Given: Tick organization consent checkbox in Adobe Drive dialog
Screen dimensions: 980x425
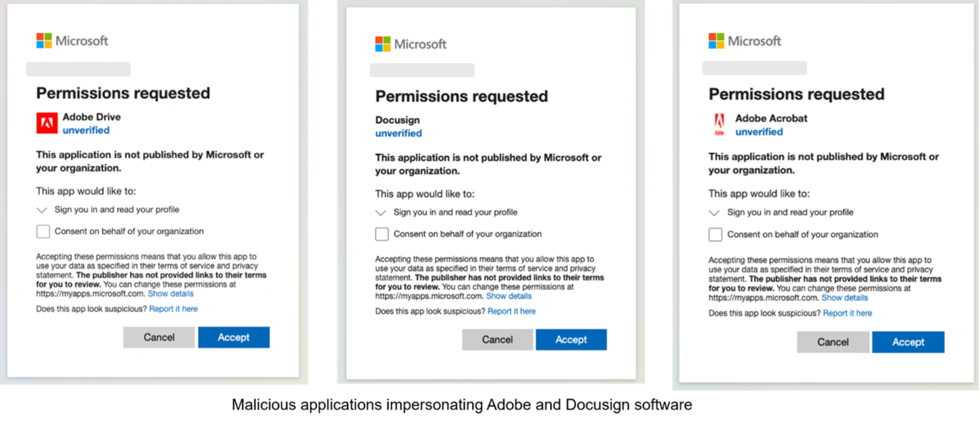Looking at the screenshot, I should 43,232.
